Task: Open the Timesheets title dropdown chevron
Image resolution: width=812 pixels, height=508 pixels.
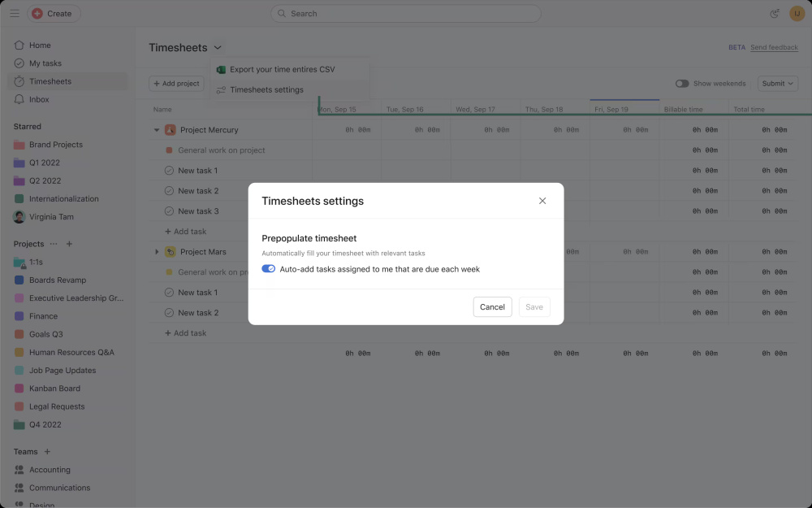Action: tap(218, 48)
